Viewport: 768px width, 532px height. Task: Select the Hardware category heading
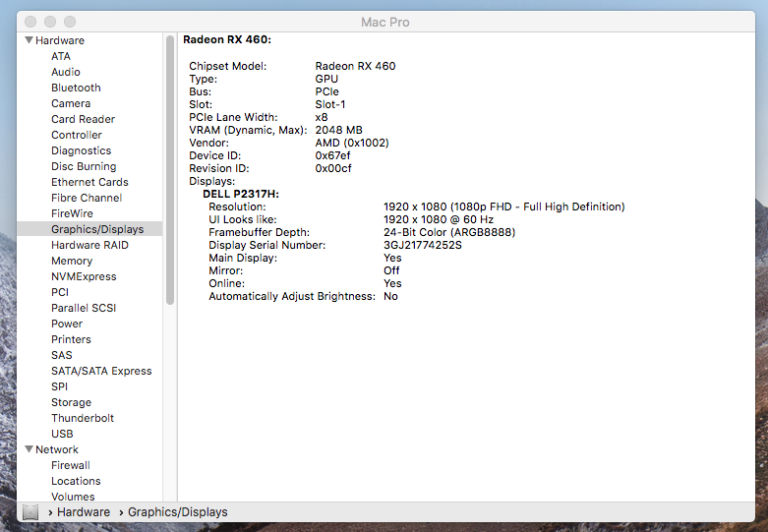(x=60, y=40)
